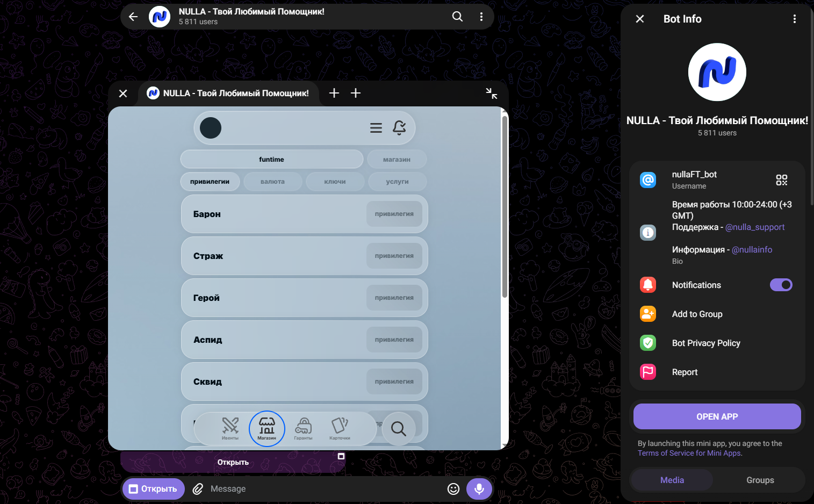
Task: Open the Барон privilege item
Action: click(305, 214)
